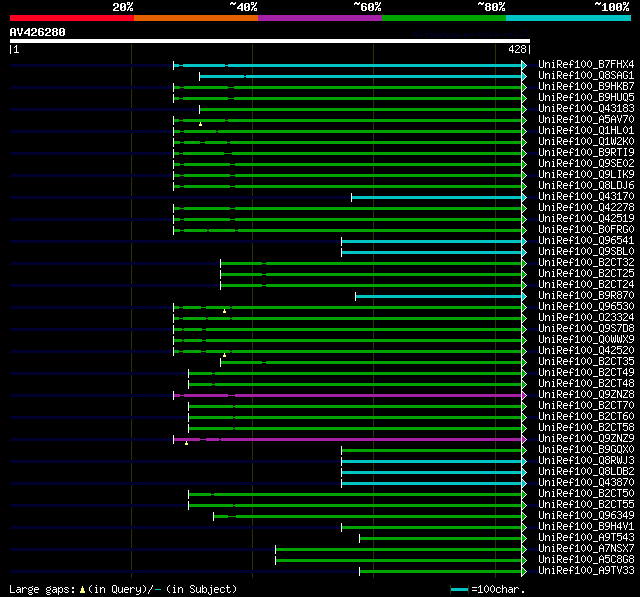
Task: Click the purple arrowhead ending the Q9ZNZ8 row
Action: pyautogui.click(x=524, y=395)
